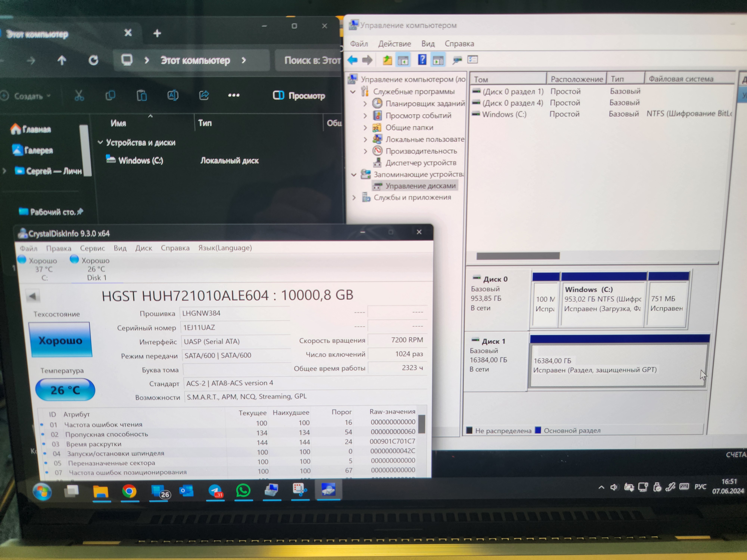The height and width of the screenshot is (560, 747).
Task: Click the Share icon in the Explorer toolbar
Action: click(x=204, y=96)
